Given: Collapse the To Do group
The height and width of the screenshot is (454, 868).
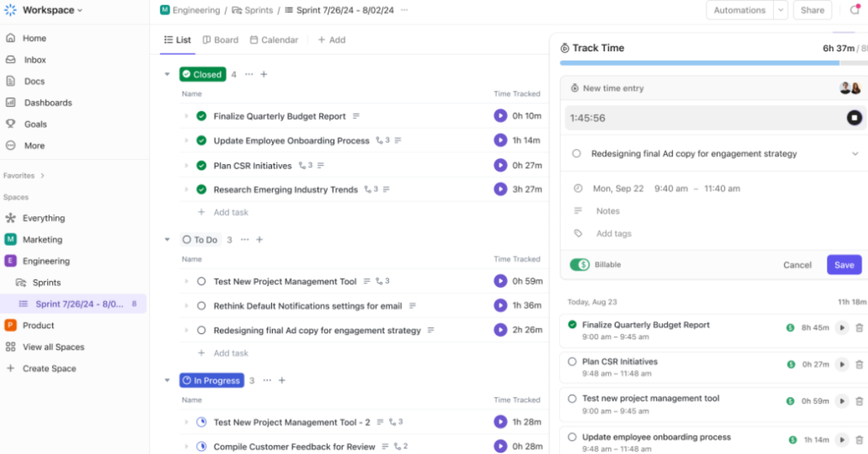Looking at the screenshot, I should 167,240.
